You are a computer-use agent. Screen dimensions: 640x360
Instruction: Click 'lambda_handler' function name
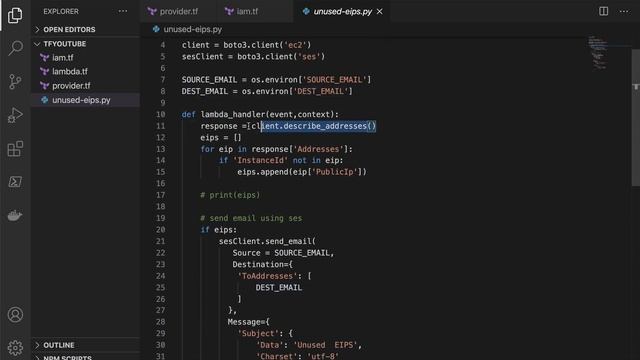coord(233,115)
